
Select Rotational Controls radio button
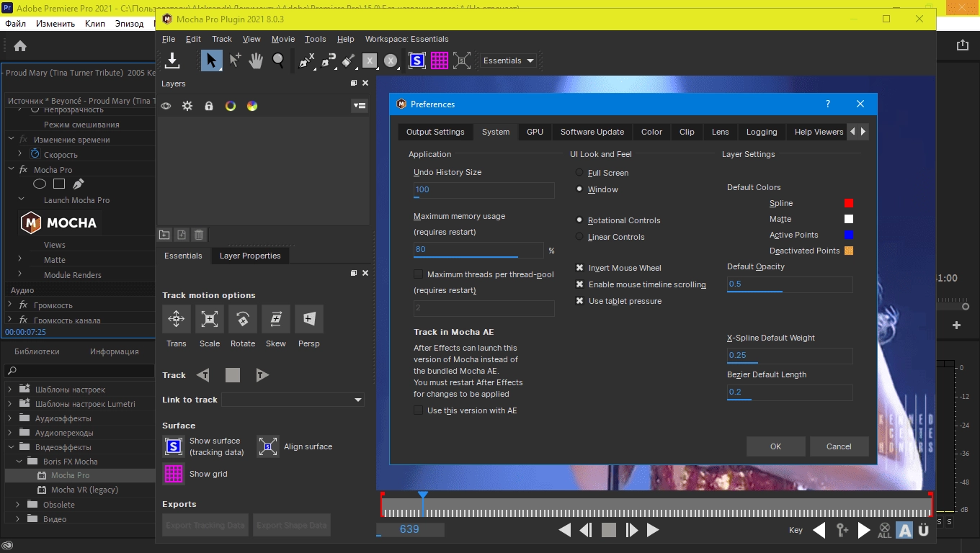(579, 220)
